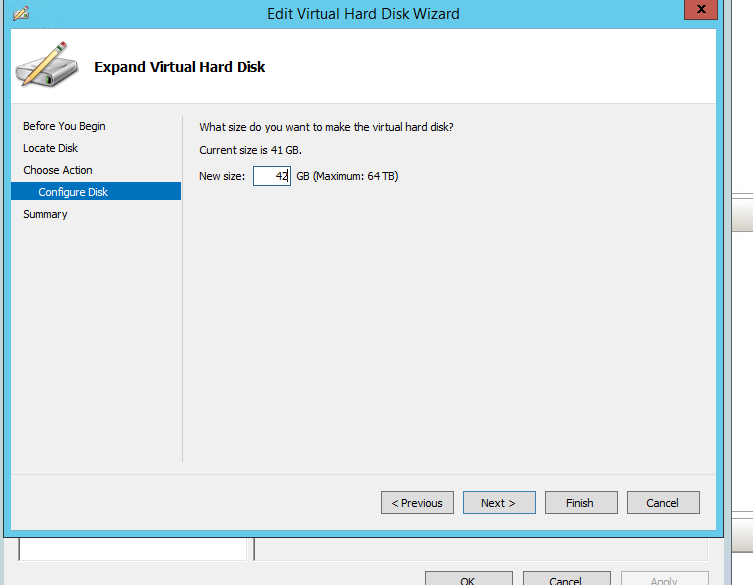753x585 pixels.
Task: Click the GB (Maximum: 64 TB) label
Action: [x=348, y=176]
